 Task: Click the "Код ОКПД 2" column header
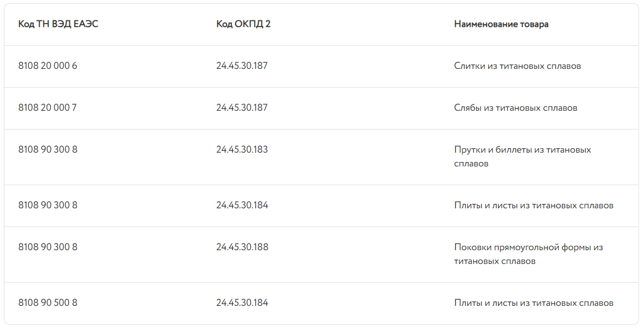coord(243,24)
